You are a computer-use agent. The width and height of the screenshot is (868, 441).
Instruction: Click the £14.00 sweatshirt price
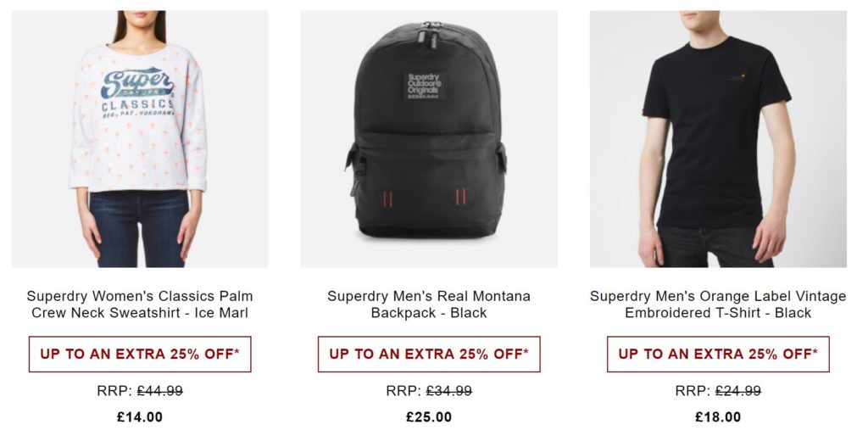[x=140, y=416]
